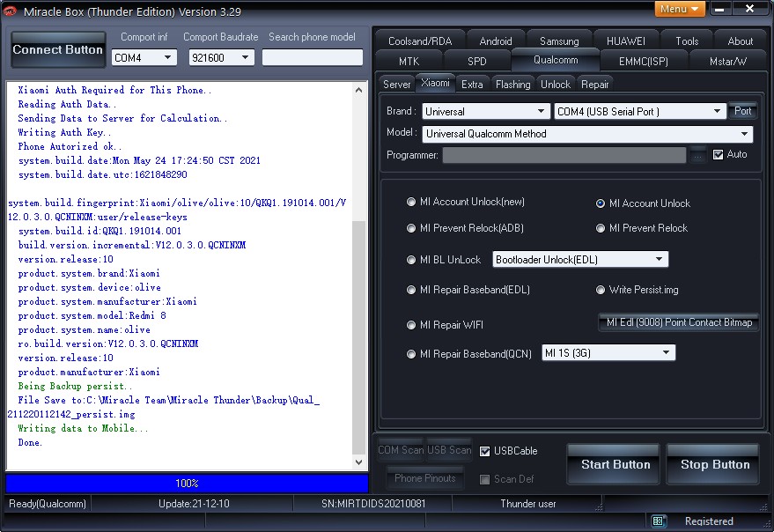Viewport: 774px width, 532px height.
Task: Toggle the Auto programmer checkbox
Action: [719, 155]
